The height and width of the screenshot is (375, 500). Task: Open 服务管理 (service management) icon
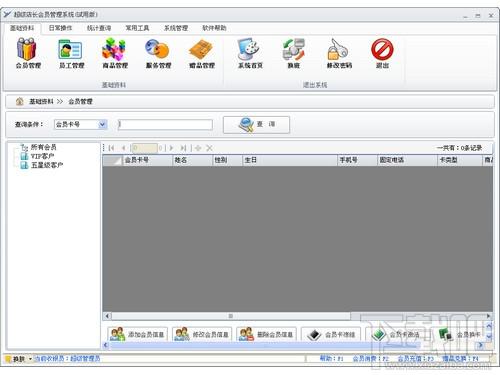(158, 53)
